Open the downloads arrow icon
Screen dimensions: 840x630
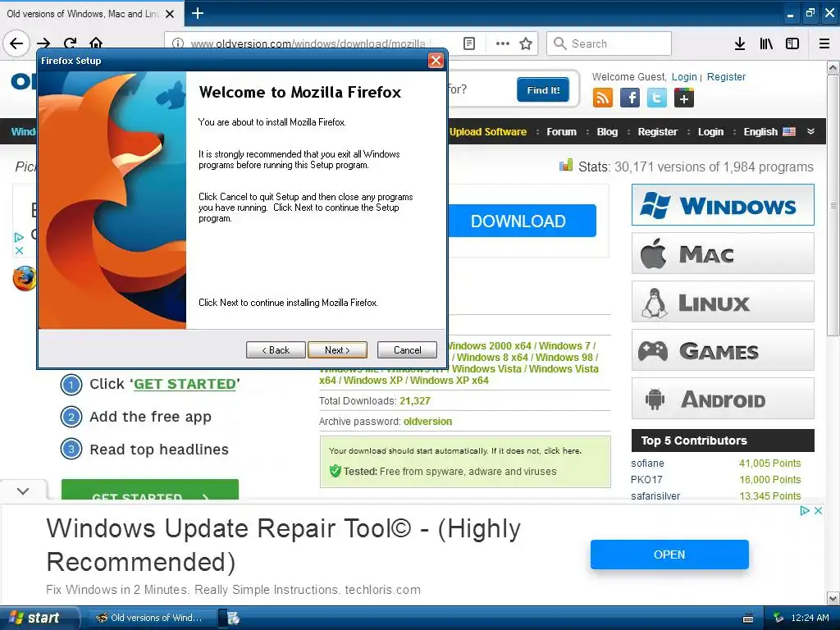(x=739, y=43)
